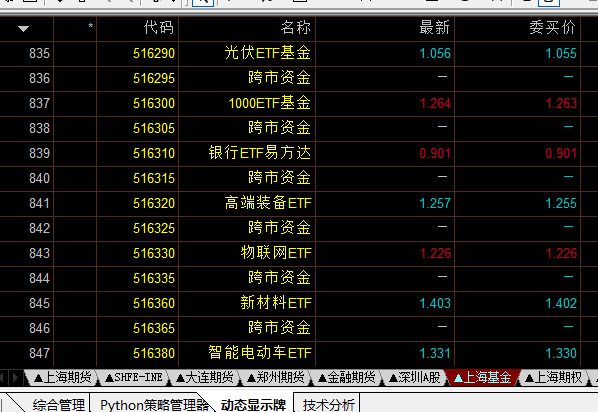Click latest price 1.403 of 新材料ETF
Image resolution: width=598 pixels, height=412 pixels.
(435, 303)
